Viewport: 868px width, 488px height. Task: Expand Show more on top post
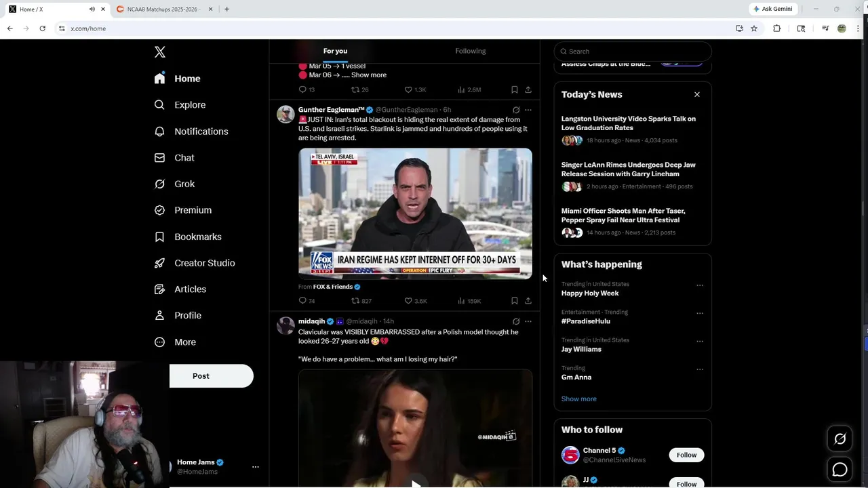369,75
